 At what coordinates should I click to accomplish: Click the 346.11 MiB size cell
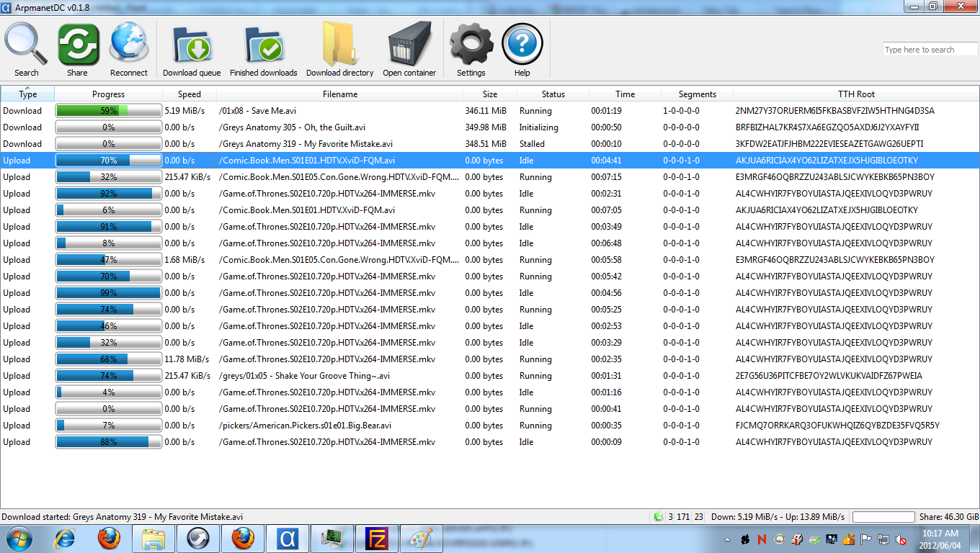click(486, 111)
